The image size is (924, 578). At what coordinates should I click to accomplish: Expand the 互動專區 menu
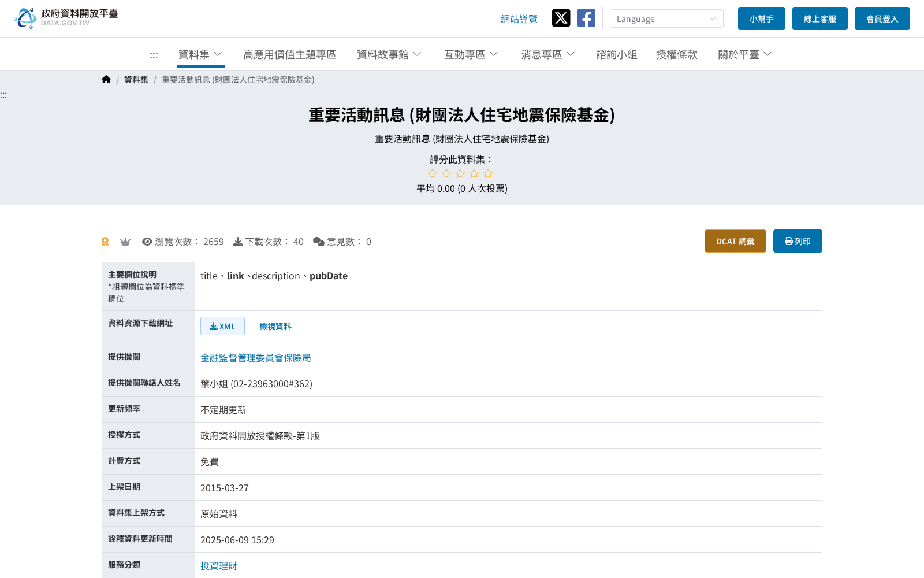(x=471, y=54)
